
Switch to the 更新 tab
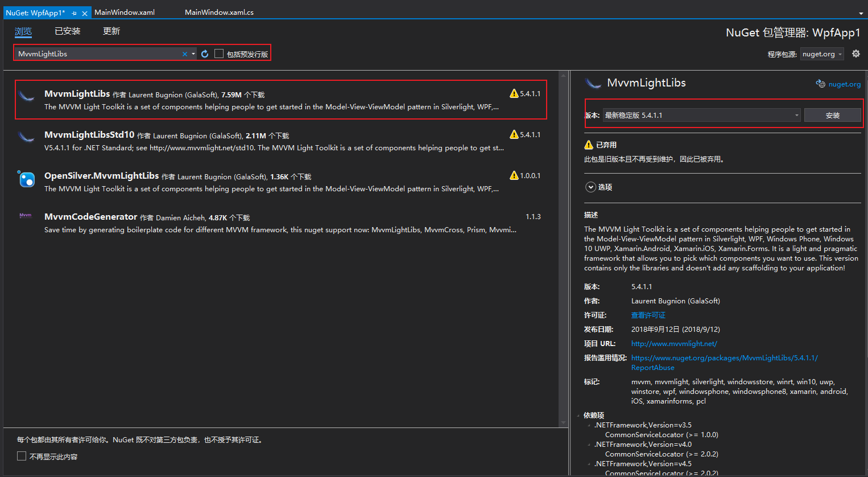(x=111, y=31)
